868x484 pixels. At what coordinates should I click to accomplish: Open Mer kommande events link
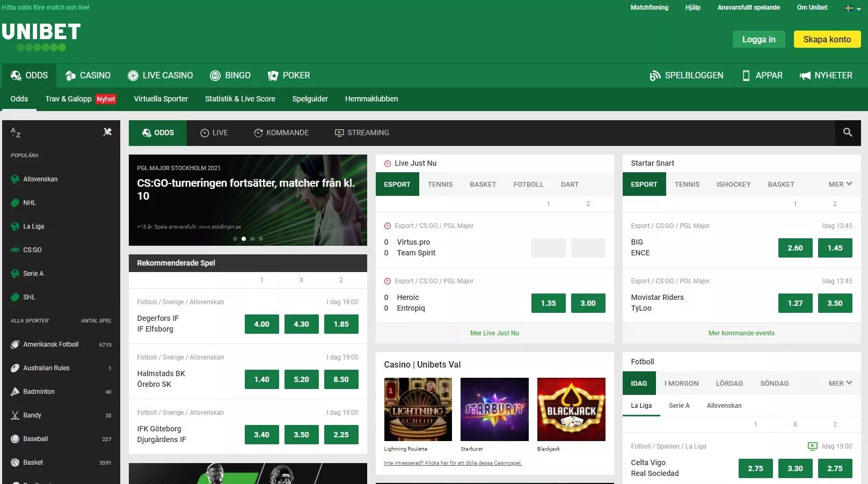[x=741, y=333]
